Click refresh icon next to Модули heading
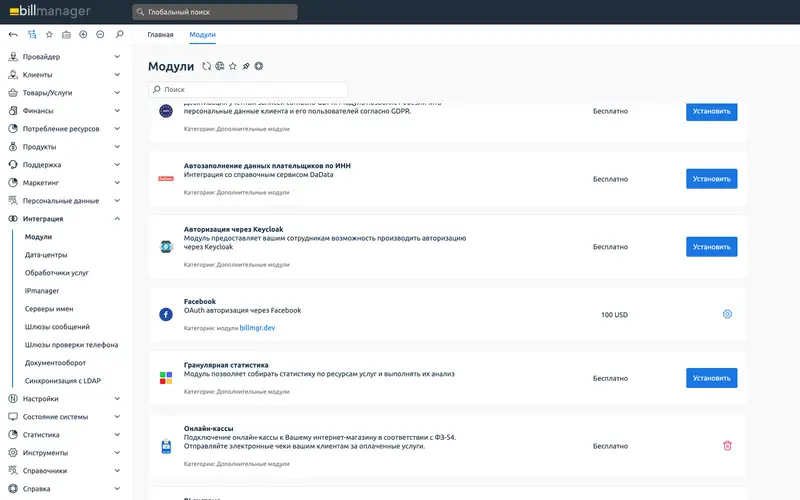 pos(207,66)
